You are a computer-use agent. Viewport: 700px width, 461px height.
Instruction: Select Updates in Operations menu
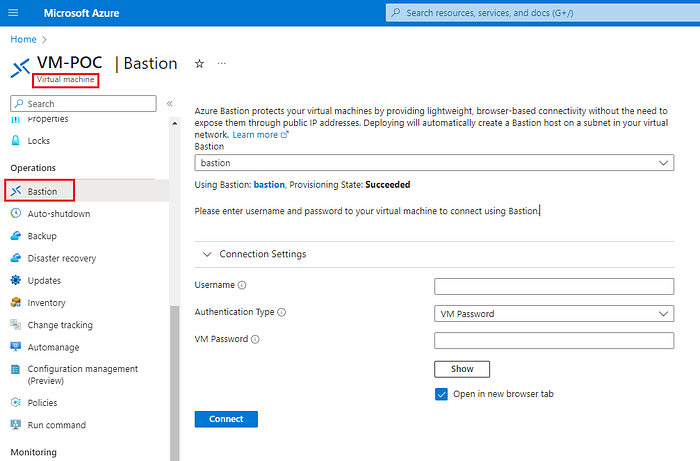(44, 281)
